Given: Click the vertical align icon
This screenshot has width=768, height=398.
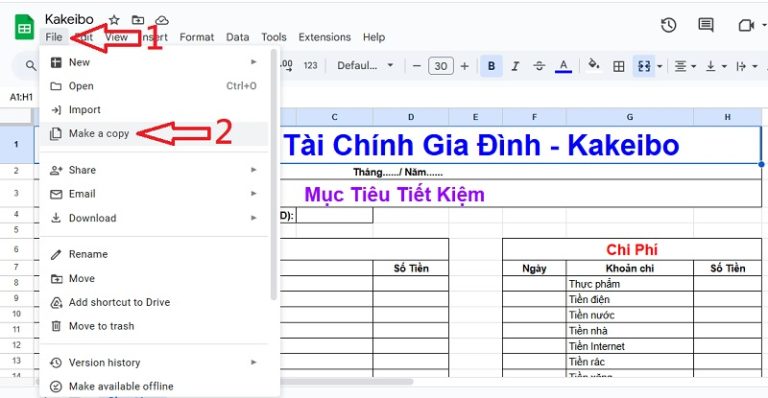Looking at the screenshot, I should pos(711,66).
